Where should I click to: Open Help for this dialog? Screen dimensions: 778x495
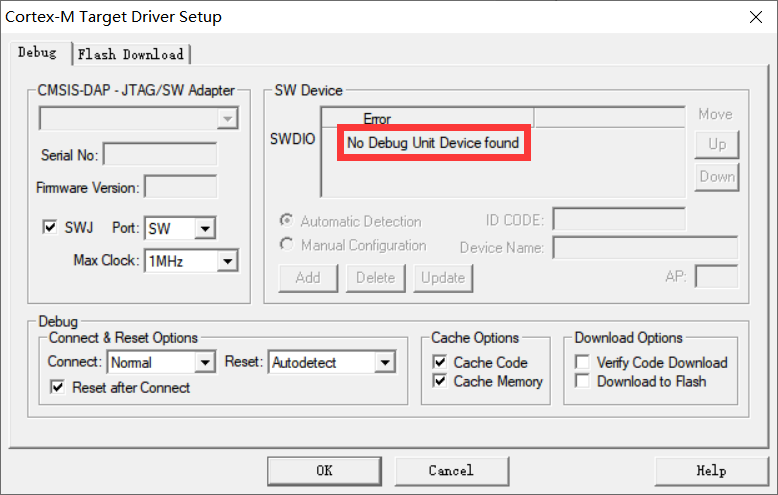712,471
